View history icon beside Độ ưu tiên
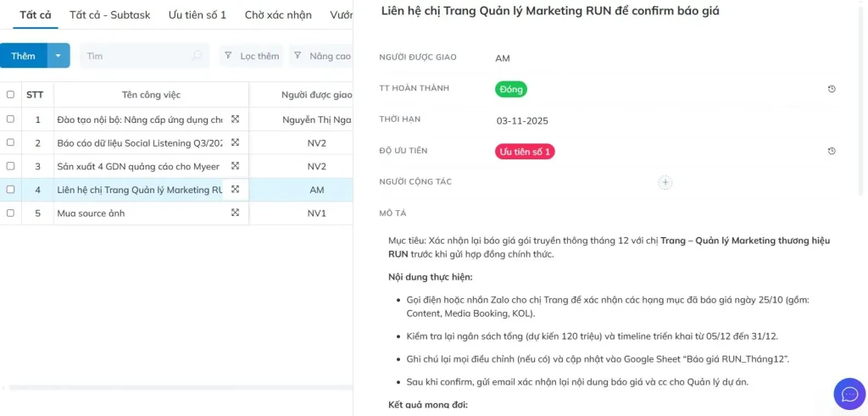Viewport: 868px width, 416px height. coord(832,151)
